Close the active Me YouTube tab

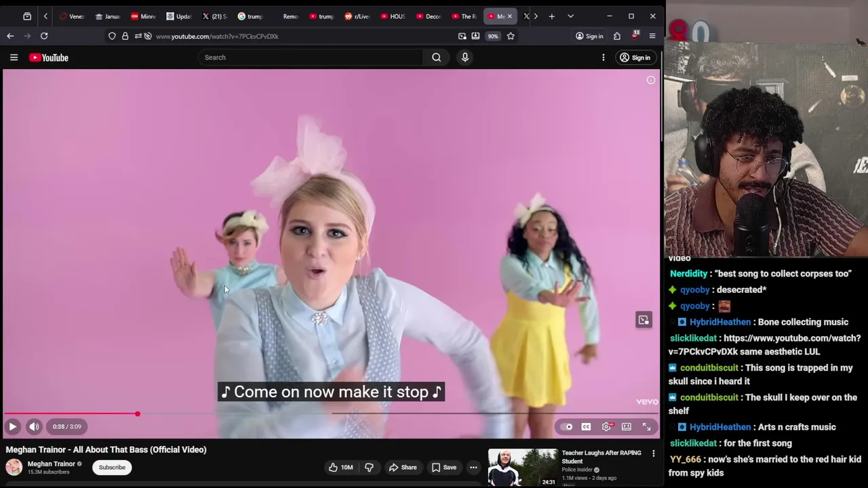pyautogui.click(x=510, y=16)
